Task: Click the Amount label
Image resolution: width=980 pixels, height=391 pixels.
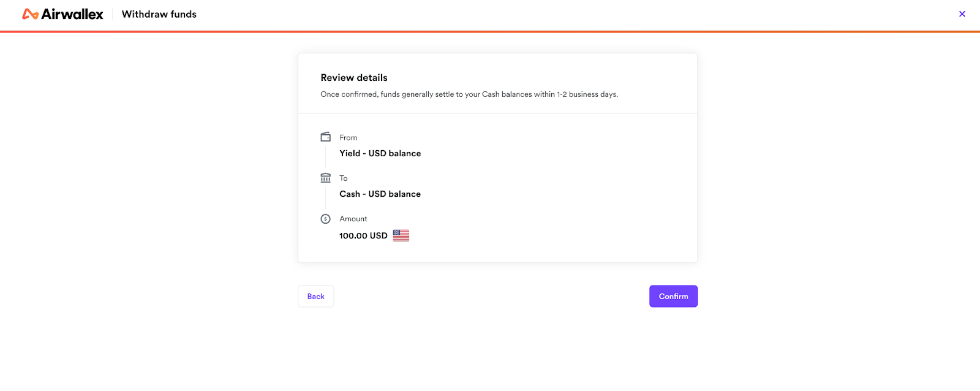Action: click(x=353, y=219)
